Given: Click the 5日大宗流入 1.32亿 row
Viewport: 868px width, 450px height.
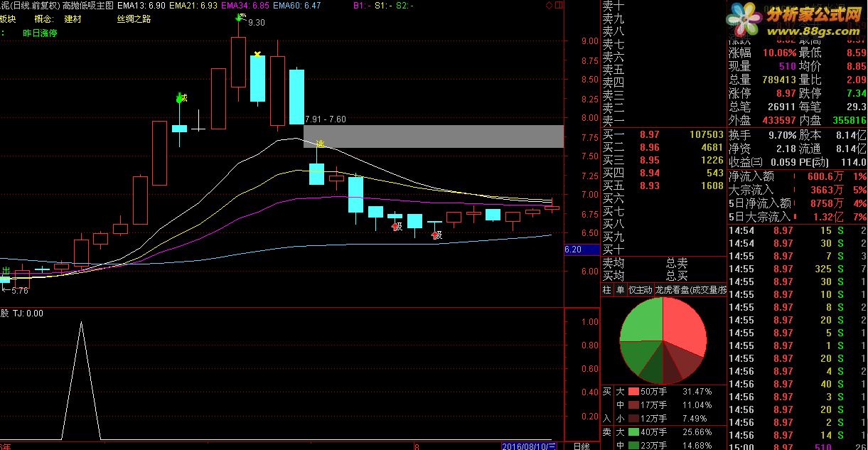Looking at the screenshot, I should click(x=798, y=217).
